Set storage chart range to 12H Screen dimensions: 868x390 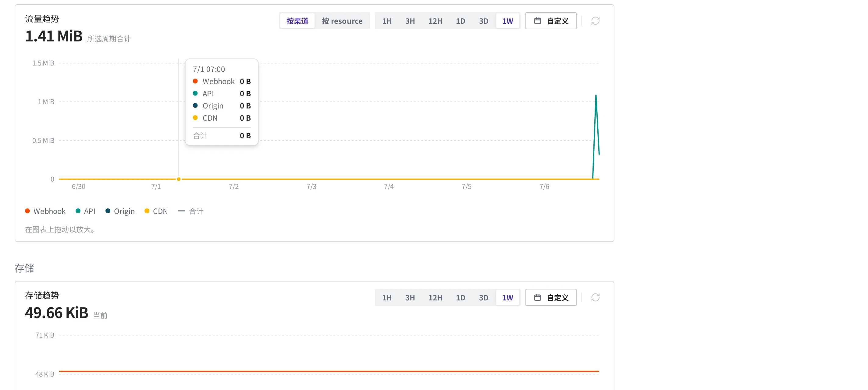click(435, 297)
